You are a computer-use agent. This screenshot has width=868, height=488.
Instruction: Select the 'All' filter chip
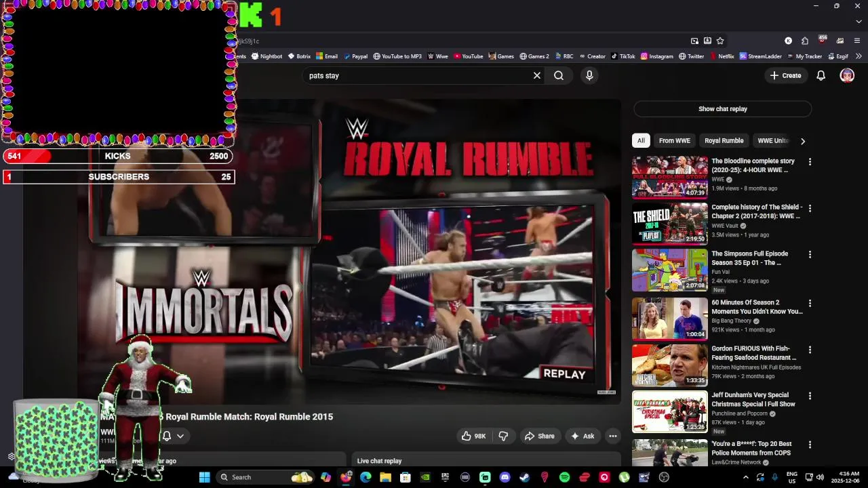coord(641,141)
